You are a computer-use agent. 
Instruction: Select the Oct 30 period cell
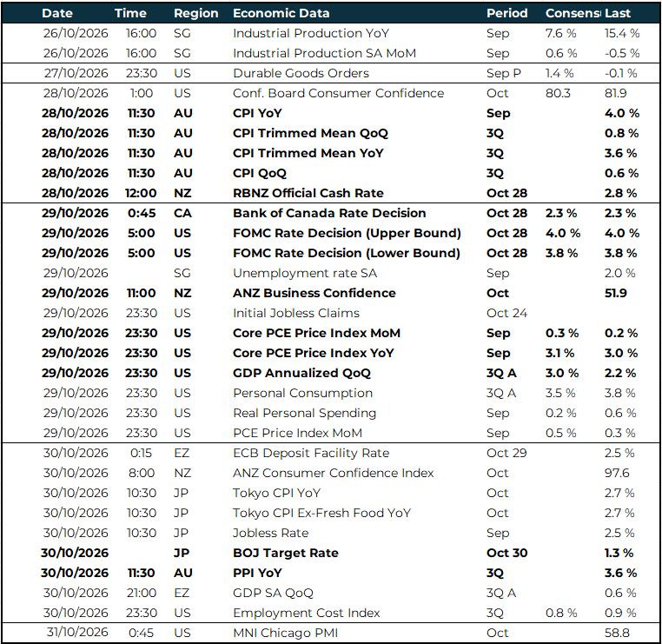pos(506,554)
